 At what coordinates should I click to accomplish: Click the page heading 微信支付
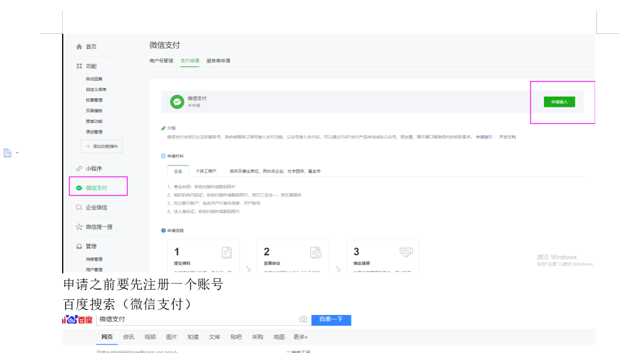[x=165, y=45]
